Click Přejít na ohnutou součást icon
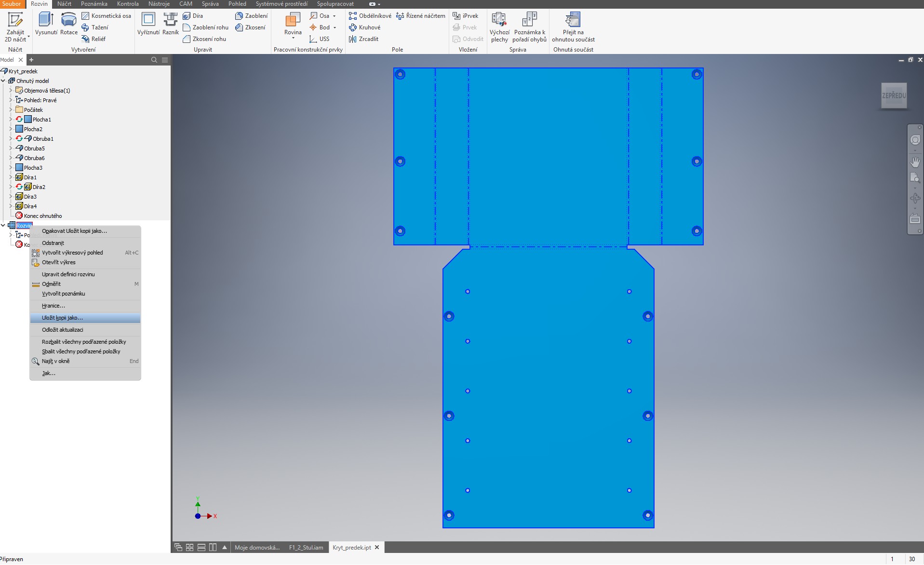Image resolution: width=924 pixels, height=565 pixels. pyautogui.click(x=573, y=20)
